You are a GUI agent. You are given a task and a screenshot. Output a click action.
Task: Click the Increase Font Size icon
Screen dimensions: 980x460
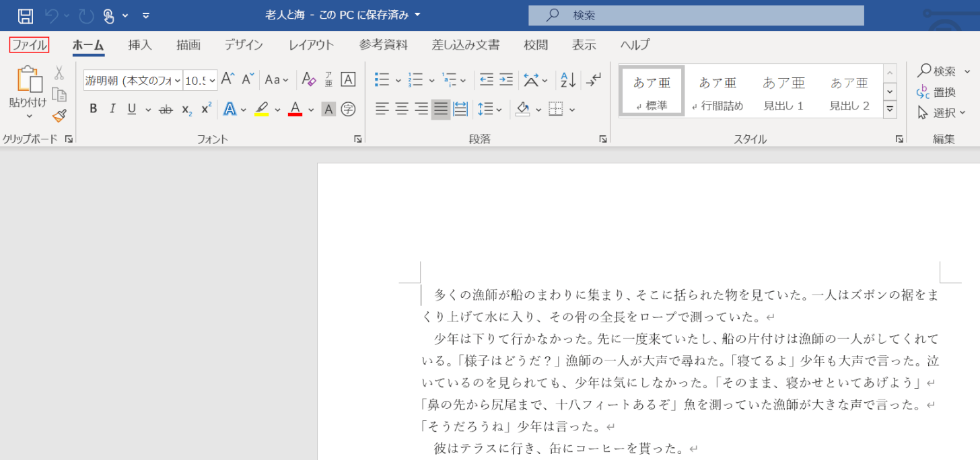click(x=228, y=79)
